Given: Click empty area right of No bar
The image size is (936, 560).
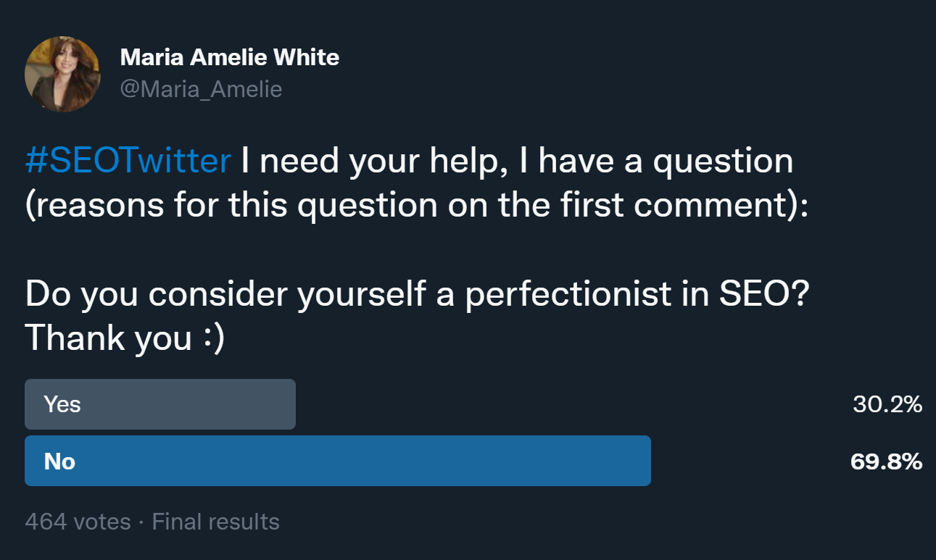Looking at the screenshot, I should pyautogui.click(x=747, y=461).
